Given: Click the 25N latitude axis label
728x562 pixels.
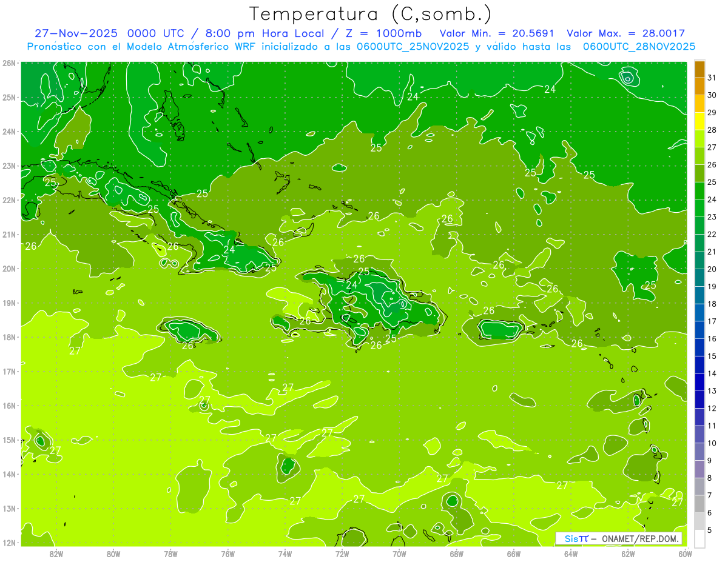Looking at the screenshot, I should 9,98.
